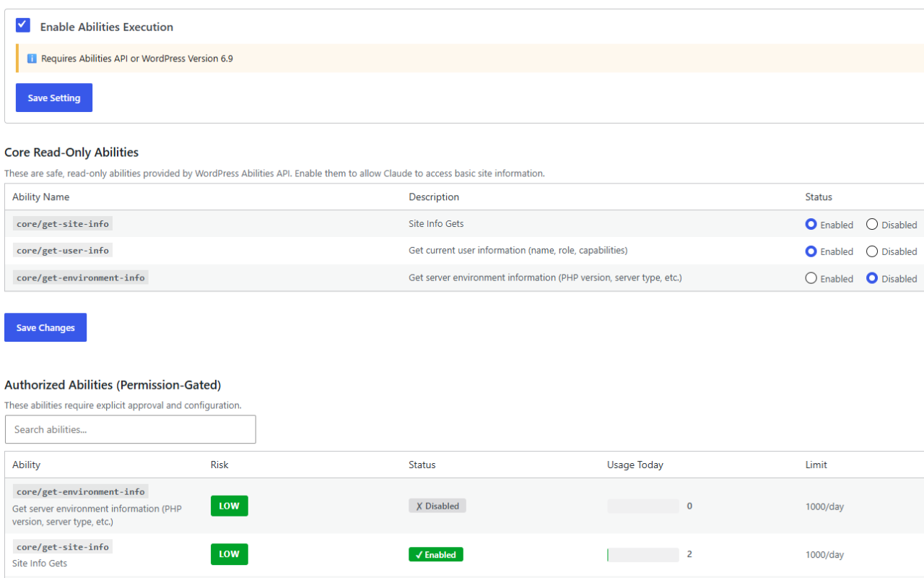Click the info icon in the requirements notice
The image size is (924, 578).
point(32,59)
